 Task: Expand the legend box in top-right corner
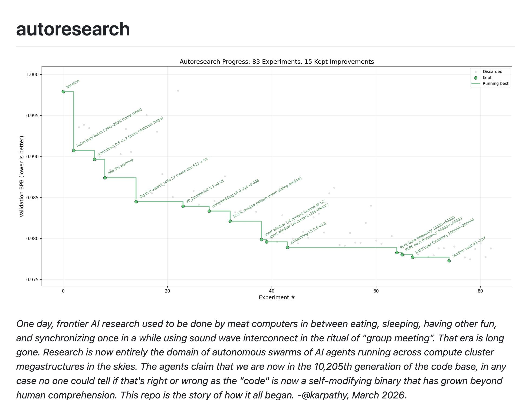pos(490,78)
